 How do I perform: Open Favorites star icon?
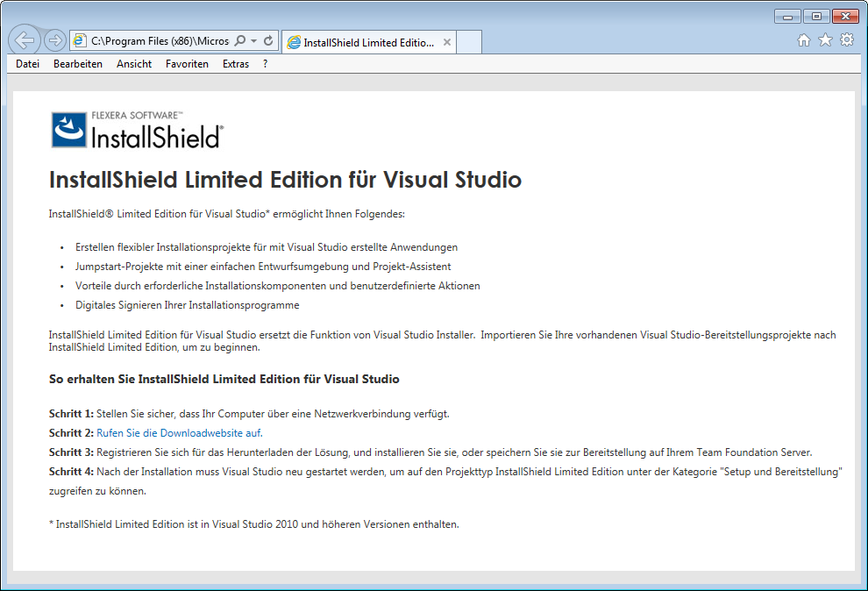point(825,39)
